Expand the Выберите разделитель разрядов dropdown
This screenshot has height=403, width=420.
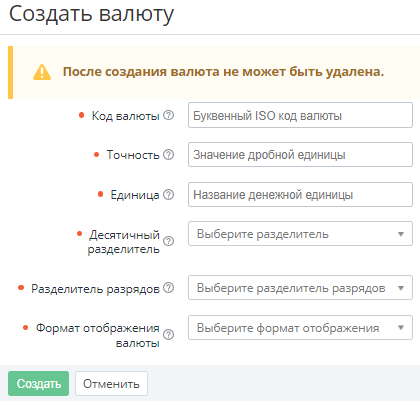300,287
